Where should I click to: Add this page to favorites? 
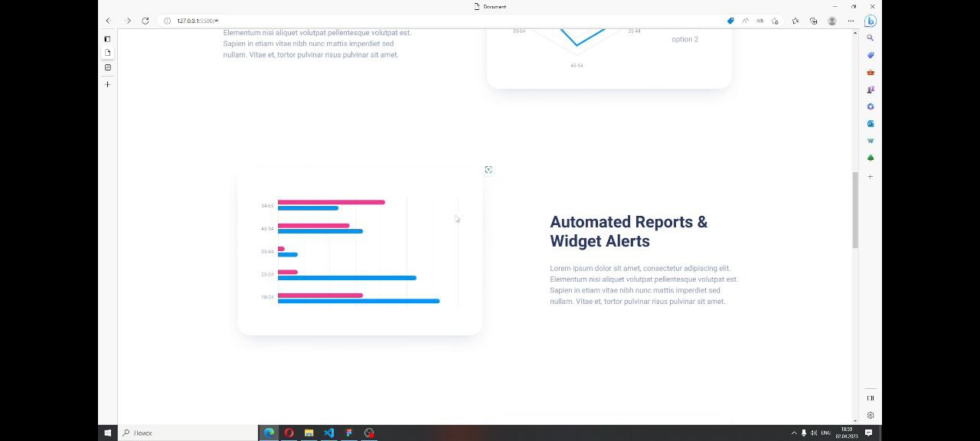click(x=775, y=21)
